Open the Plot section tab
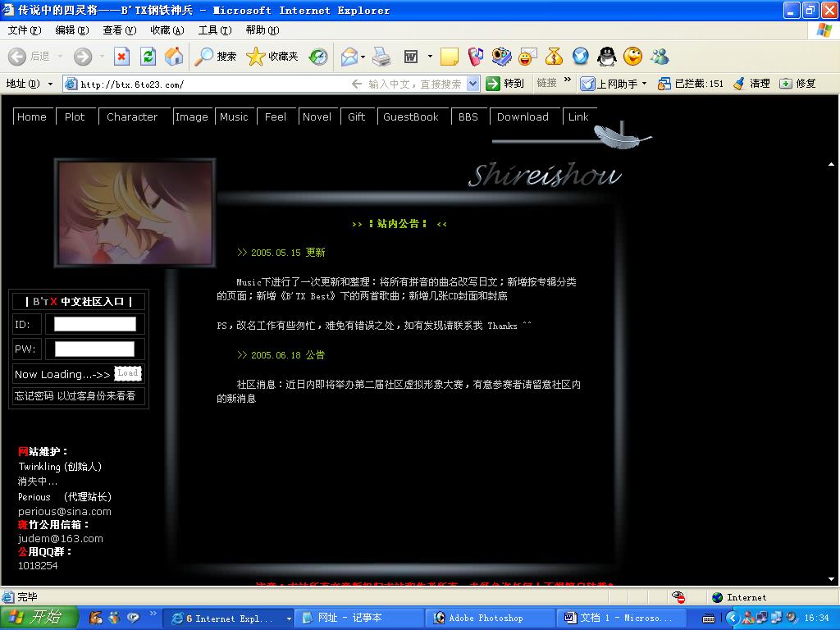The width and height of the screenshot is (840, 630). click(x=75, y=116)
